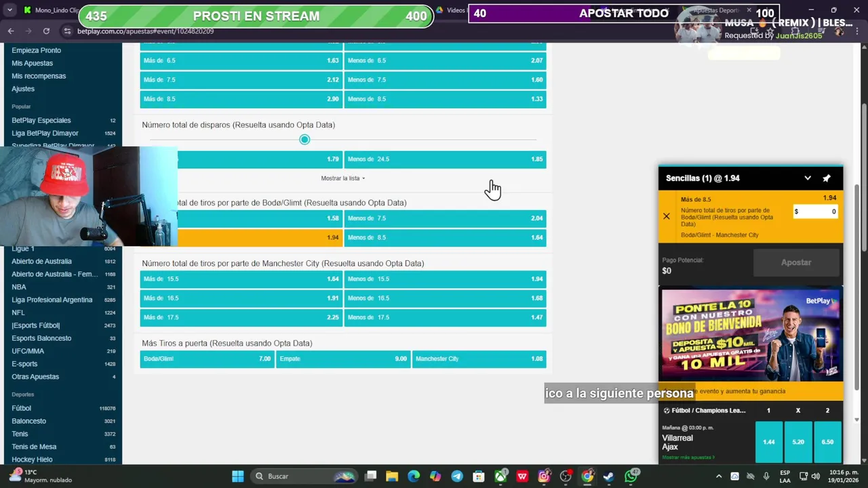Open the weather widget showing 13°C
The image size is (868, 488).
point(39,476)
